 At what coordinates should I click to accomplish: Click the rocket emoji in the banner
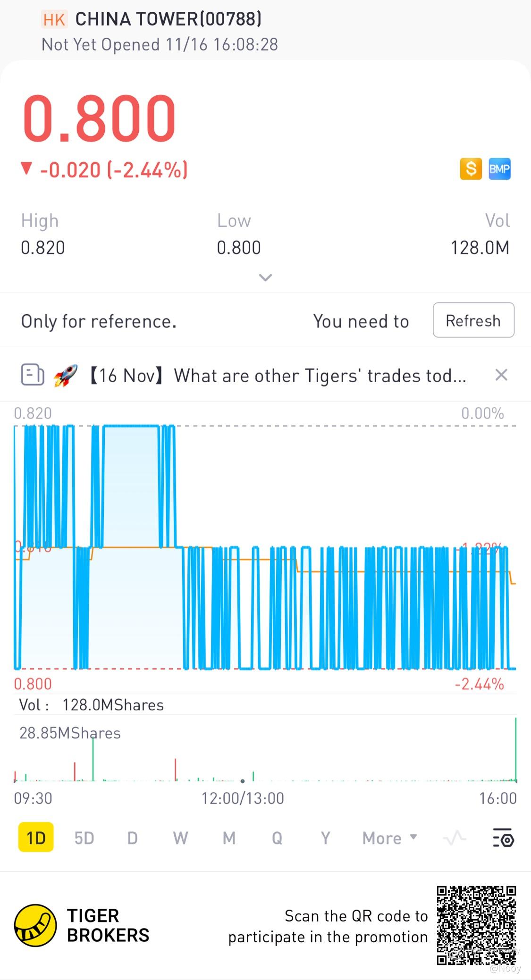(65, 376)
